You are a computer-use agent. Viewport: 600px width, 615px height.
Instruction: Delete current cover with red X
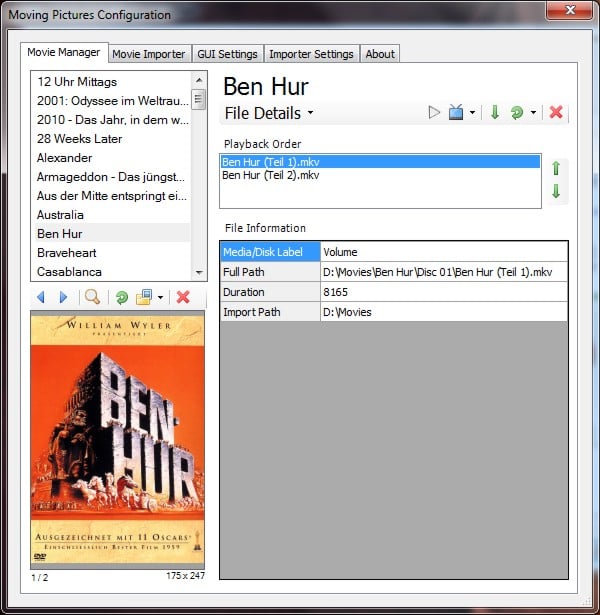point(183,297)
